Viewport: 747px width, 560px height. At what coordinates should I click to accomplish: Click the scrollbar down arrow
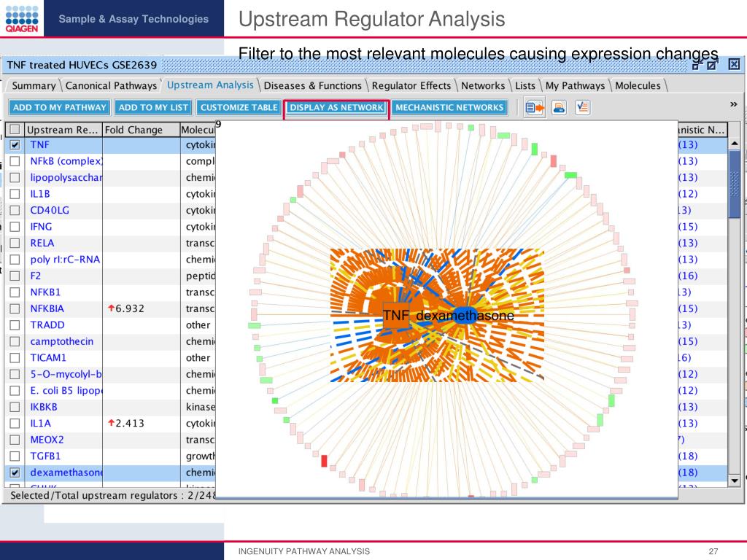click(x=734, y=481)
